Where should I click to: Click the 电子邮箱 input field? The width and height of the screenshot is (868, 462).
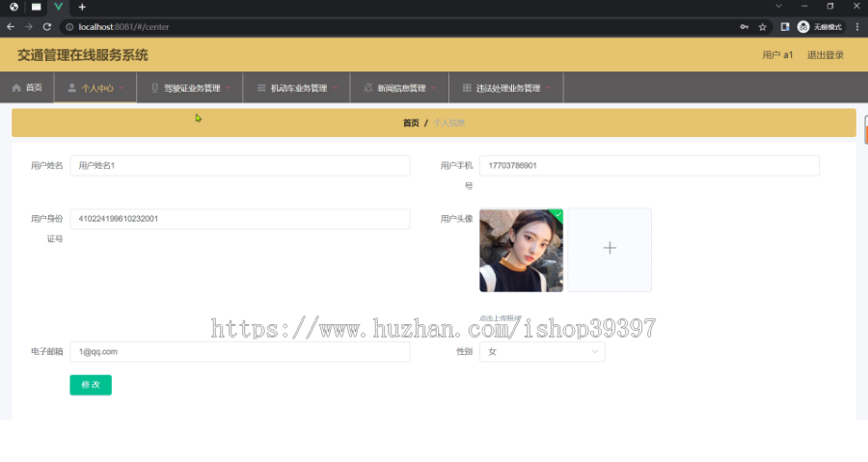(x=240, y=351)
